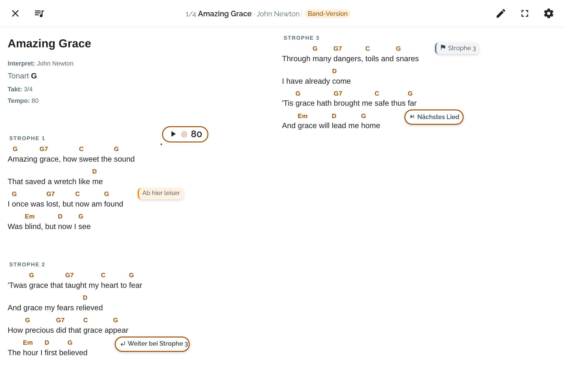Image resolution: width=564 pixels, height=392 pixels.
Task: Click the STROPHE 3 section heading
Action: [x=301, y=38]
